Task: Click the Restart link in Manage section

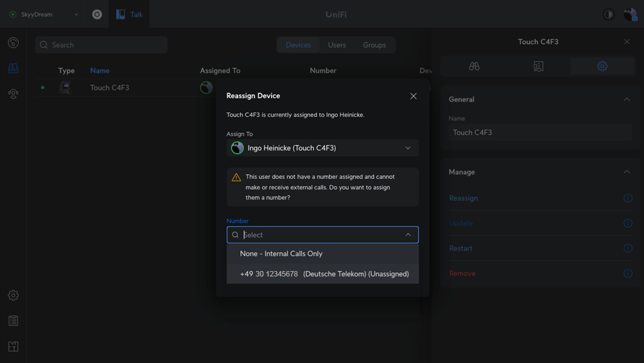Action: coord(461,248)
